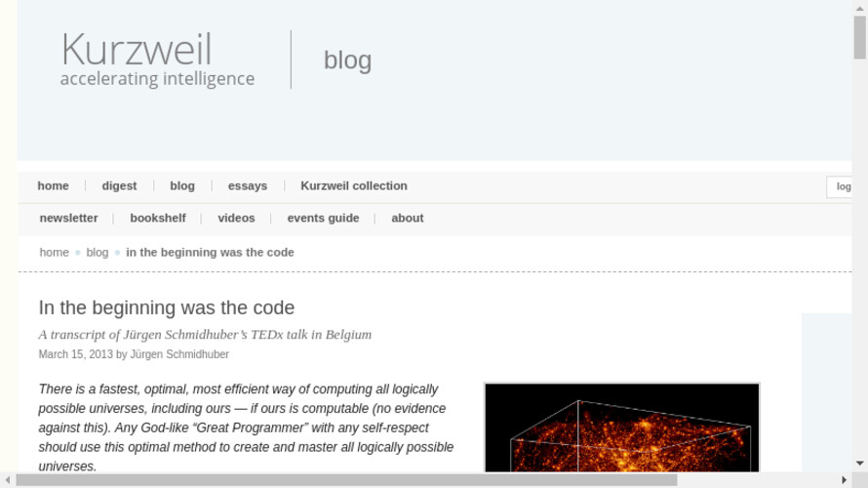Click the Kurzweil accelerating intelligence logo
The width and height of the screenshot is (868, 488).
[x=157, y=59]
